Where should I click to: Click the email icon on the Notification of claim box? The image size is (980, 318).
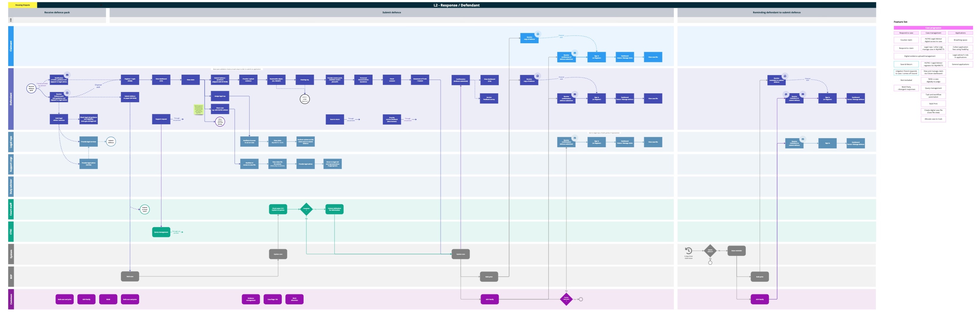point(67,75)
